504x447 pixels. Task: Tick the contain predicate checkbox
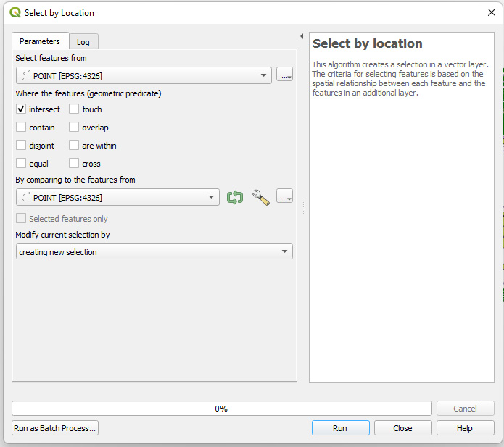(21, 128)
